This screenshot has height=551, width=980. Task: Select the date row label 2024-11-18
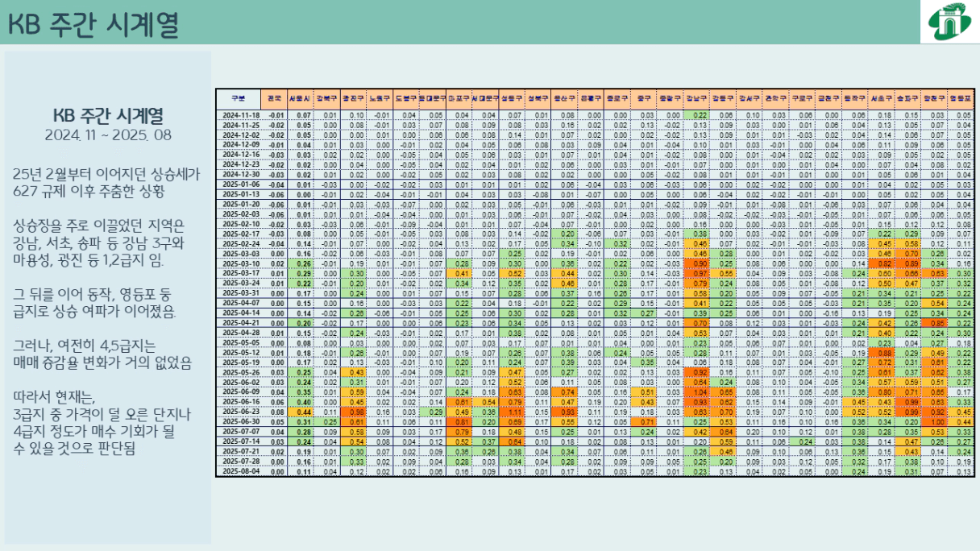tap(239, 115)
